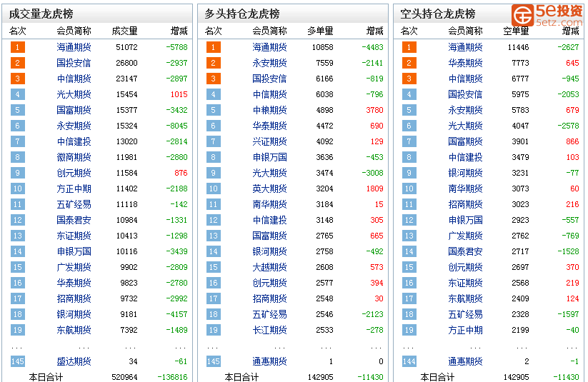Click 方正中期 in the 空头持仓龙虎榜 table

pos(465,330)
